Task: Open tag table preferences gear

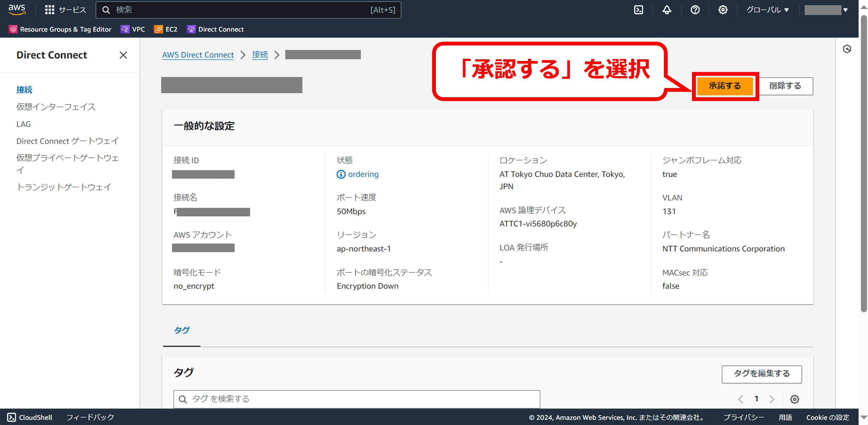Action: [794, 399]
